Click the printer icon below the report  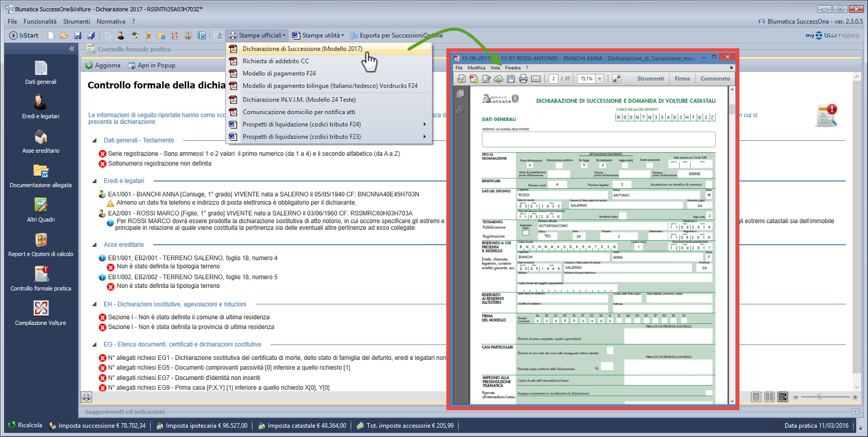point(86,397)
